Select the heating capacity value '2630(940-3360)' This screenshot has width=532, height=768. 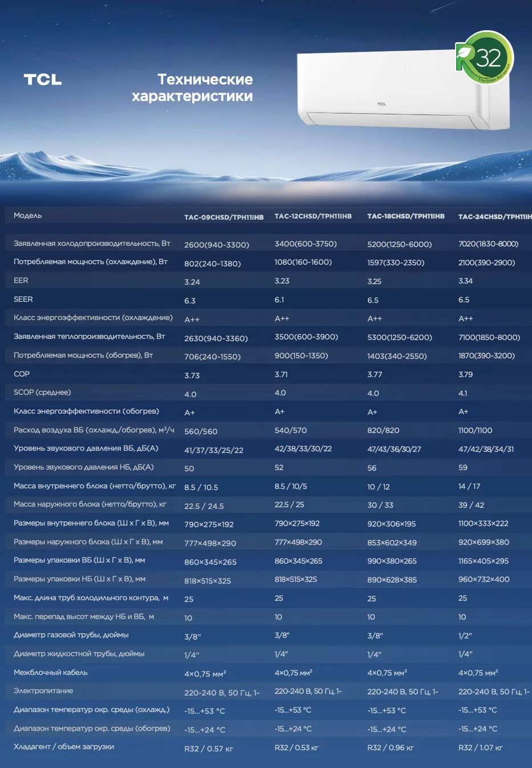(216, 338)
